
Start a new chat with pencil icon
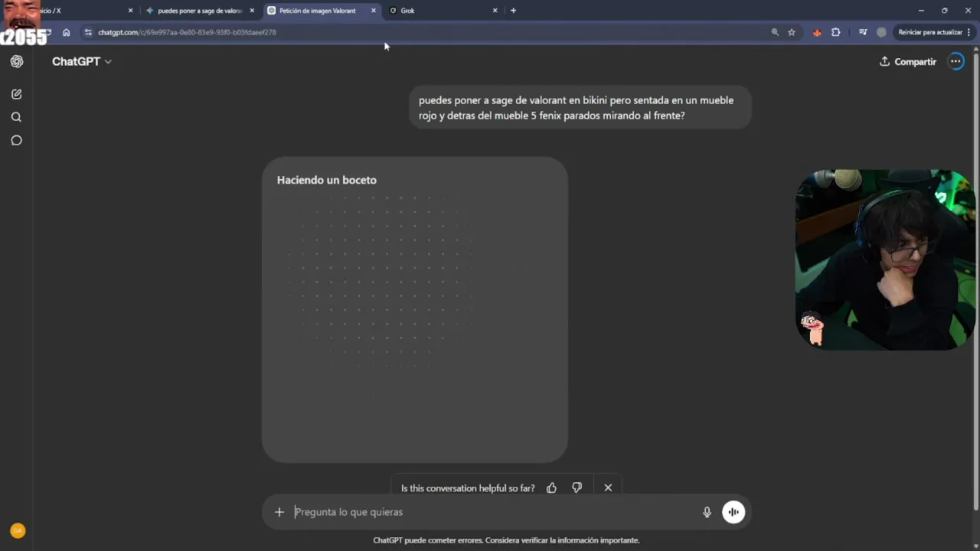(x=16, y=94)
